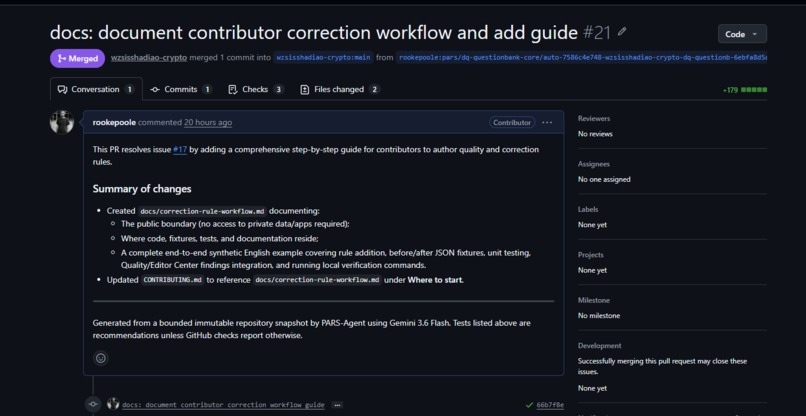The width and height of the screenshot is (806, 416).
Task: Open the comment options ellipsis menu
Action: point(547,122)
